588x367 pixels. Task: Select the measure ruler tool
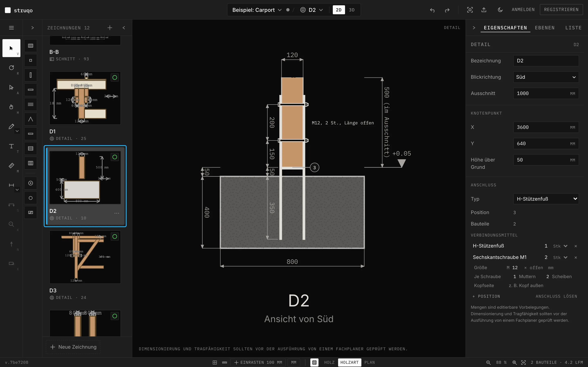[x=11, y=166]
